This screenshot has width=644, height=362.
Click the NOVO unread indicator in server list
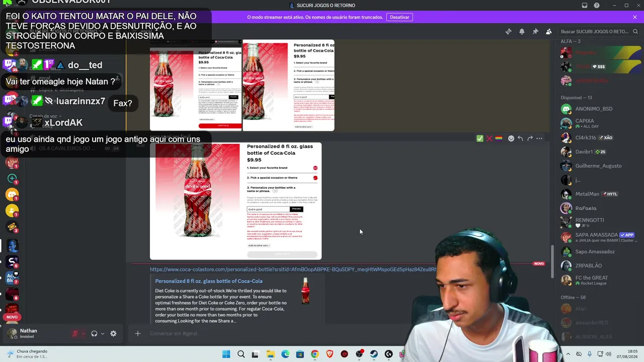12,317
